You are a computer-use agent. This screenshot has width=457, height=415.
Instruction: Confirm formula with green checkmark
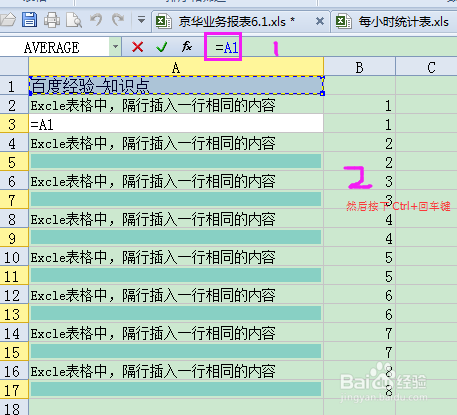[162, 47]
